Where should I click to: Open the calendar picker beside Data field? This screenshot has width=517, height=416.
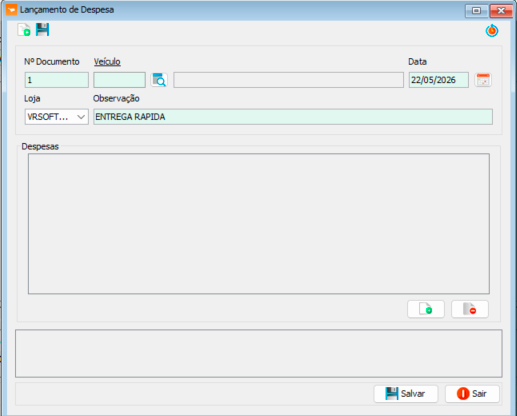pos(483,80)
